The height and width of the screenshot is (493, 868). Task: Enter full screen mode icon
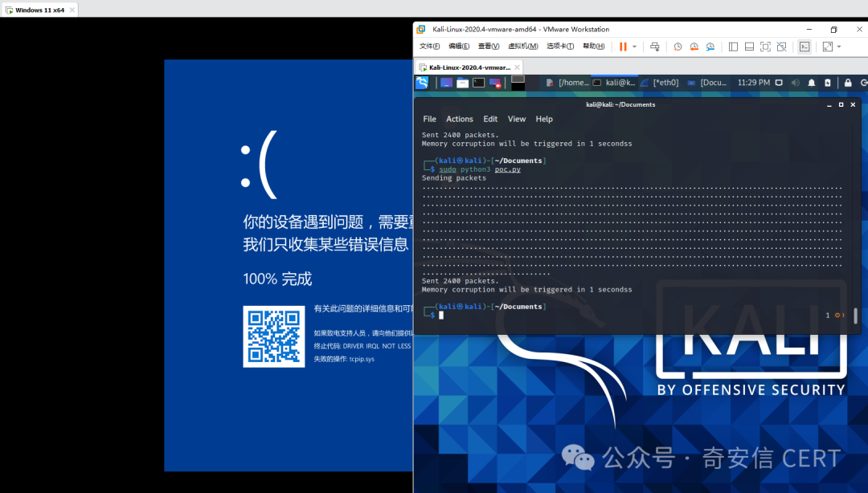[765, 47]
